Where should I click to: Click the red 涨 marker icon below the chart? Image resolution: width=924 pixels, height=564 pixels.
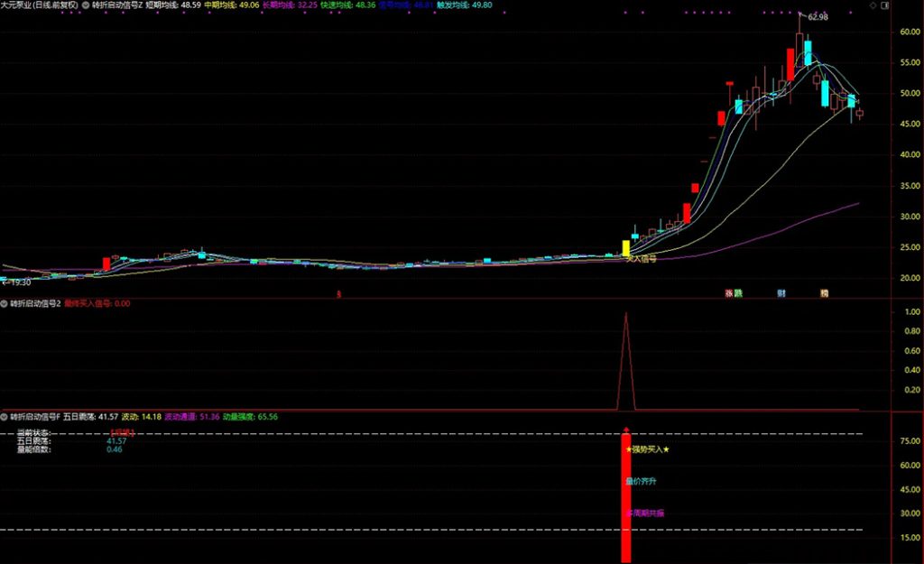point(727,293)
